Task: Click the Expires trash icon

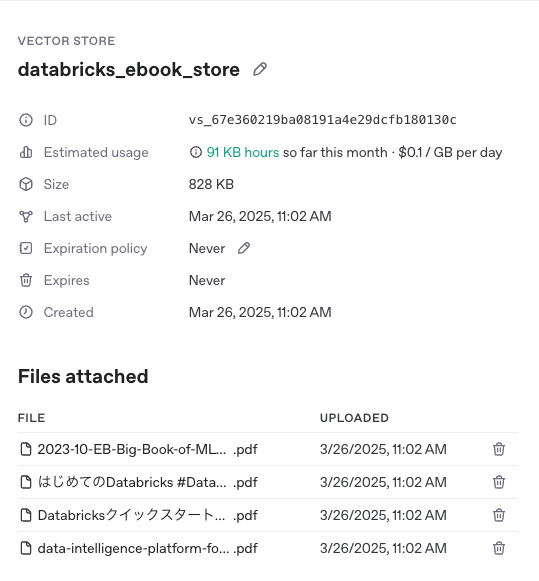Action: [26, 280]
